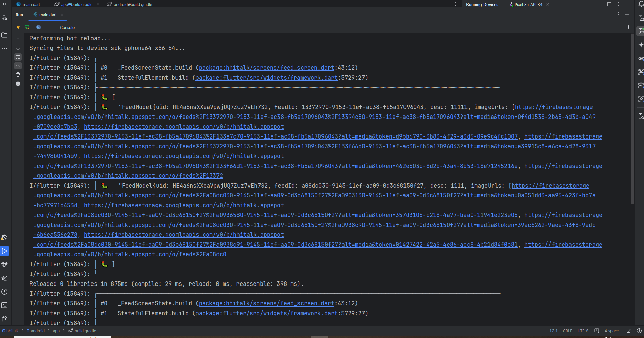Toggle the Run tool window button
644x338 pixels.
coord(4,251)
